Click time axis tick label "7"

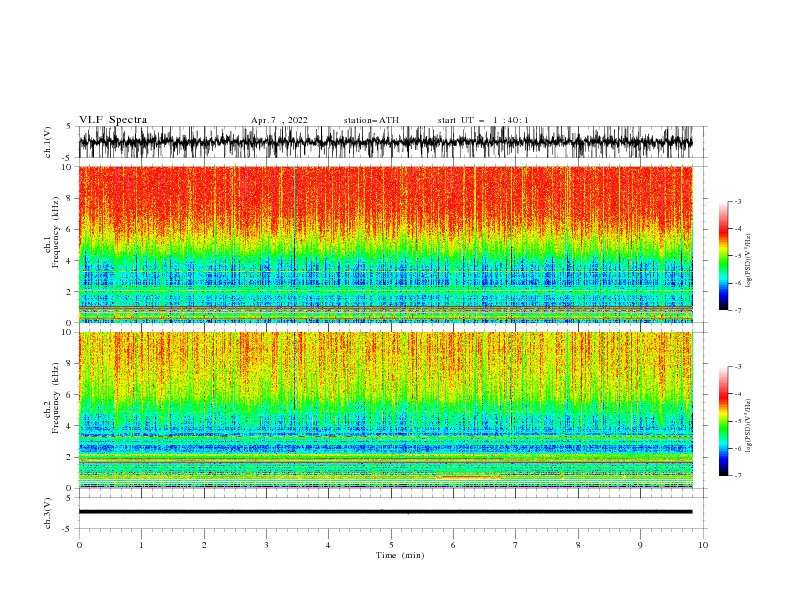(516, 545)
